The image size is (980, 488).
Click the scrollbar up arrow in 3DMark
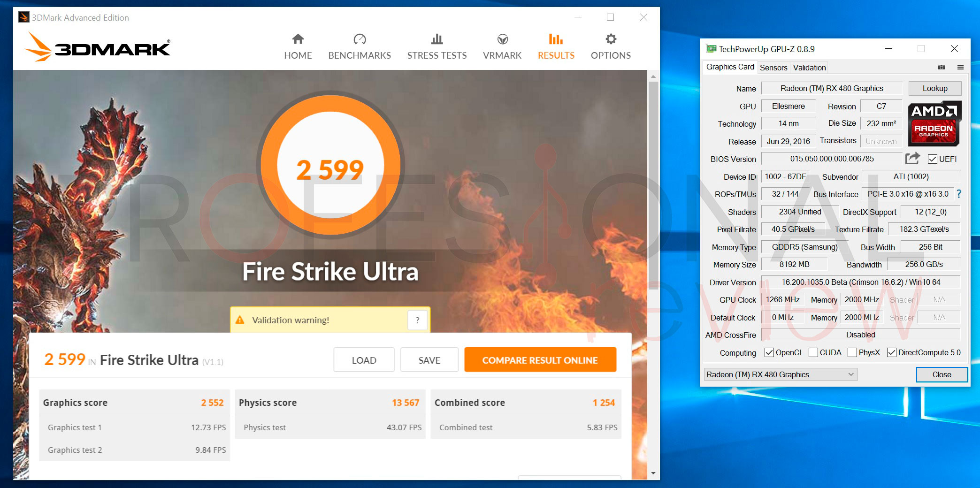click(653, 76)
